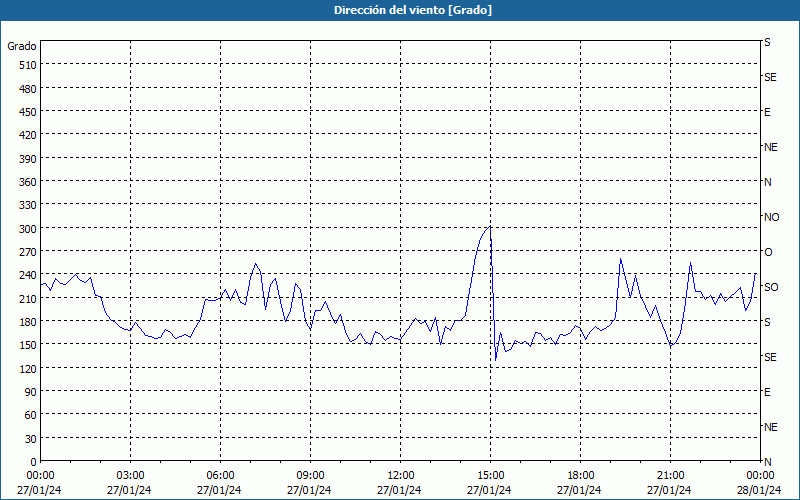Select the 150 y-axis value
Viewport: 800px width, 500px height.
28,345
